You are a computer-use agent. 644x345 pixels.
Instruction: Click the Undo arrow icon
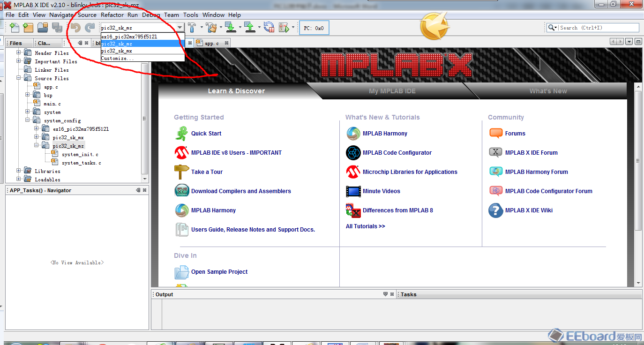[x=75, y=28]
